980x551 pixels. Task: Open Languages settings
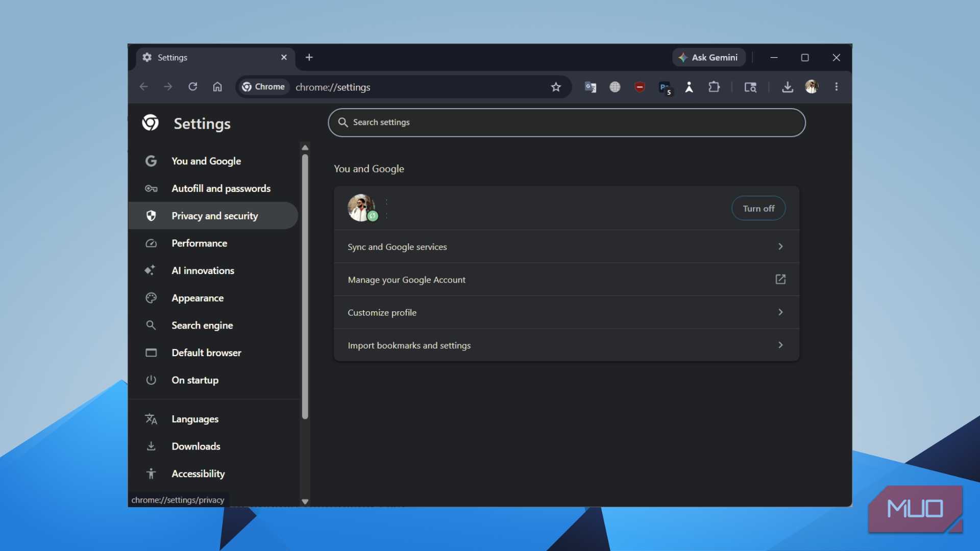(213, 419)
